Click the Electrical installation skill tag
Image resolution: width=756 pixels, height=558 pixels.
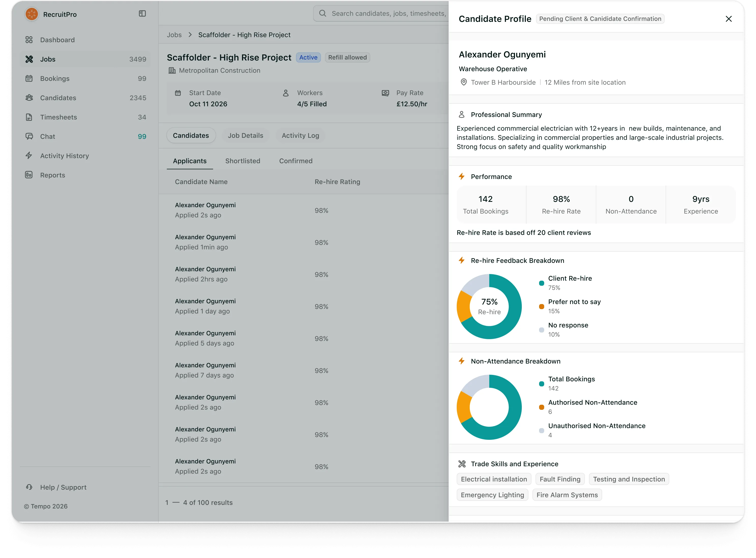pyautogui.click(x=494, y=479)
